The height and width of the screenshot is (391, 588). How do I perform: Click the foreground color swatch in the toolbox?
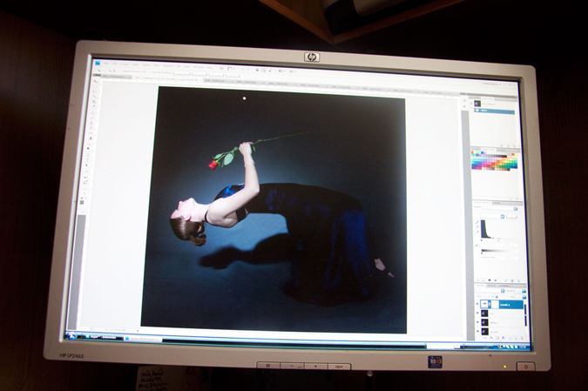click(83, 202)
